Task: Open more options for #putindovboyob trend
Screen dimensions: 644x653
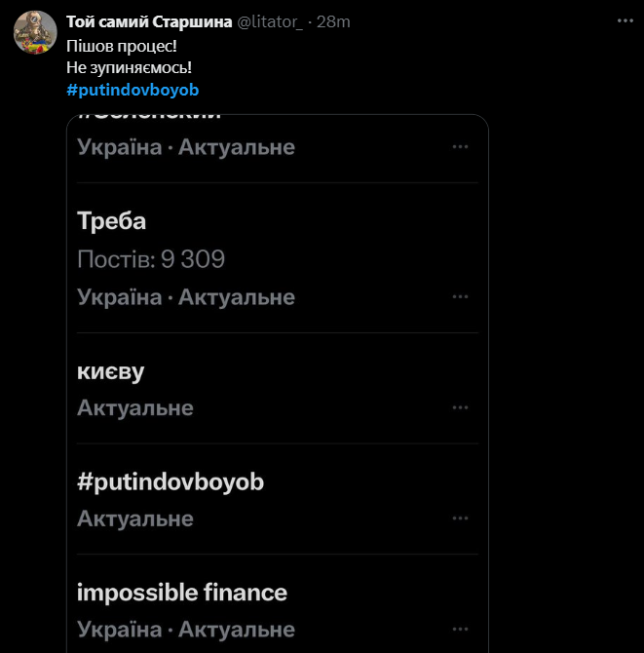Action: 460,519
